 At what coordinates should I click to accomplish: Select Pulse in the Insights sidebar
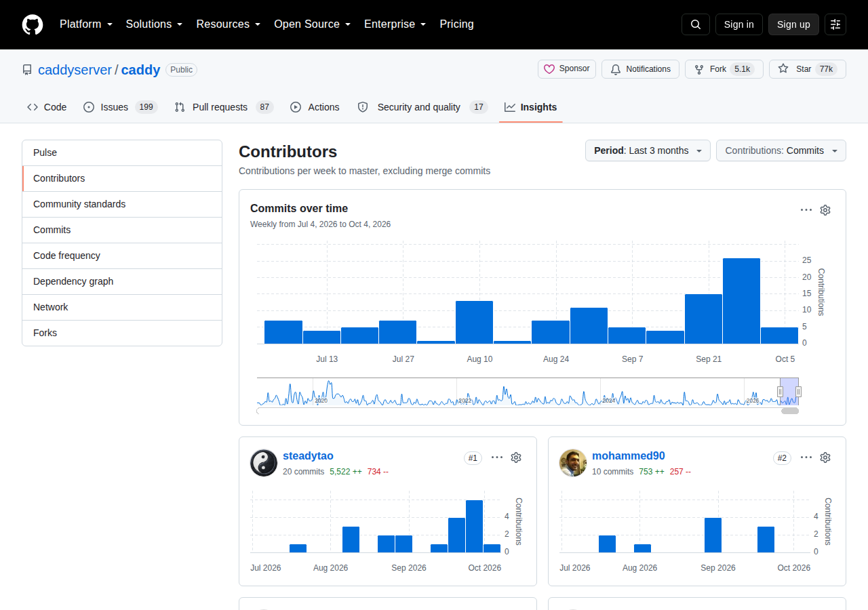(122, 153)
